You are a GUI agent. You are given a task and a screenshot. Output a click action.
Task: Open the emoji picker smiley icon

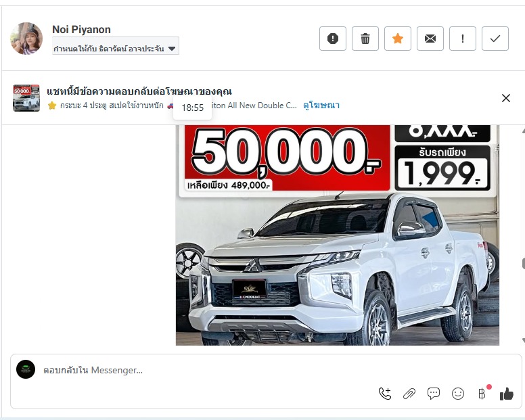[x=458, y=394]
